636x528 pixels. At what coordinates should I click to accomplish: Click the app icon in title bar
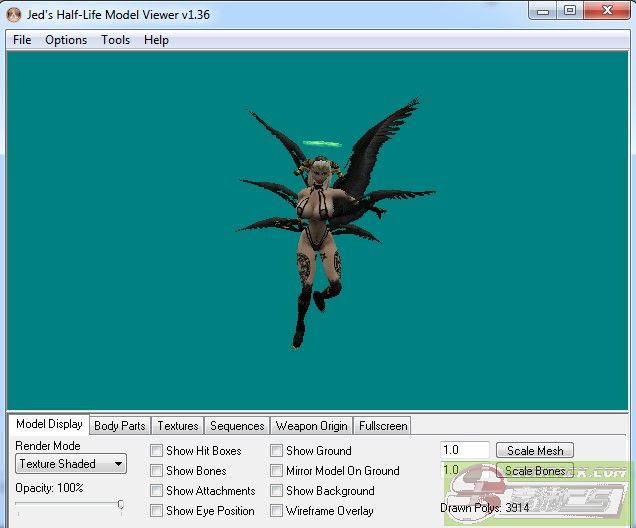pos(14,13)
